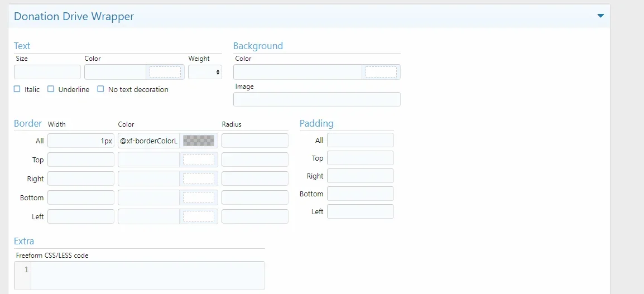Click the Border All radius field
The height and width of the screenshot is (294, 644).
255,141
